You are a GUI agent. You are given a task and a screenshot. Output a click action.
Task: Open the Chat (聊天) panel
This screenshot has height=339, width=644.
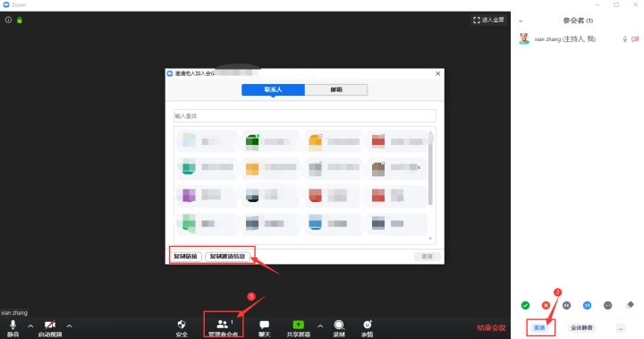(x=264, y=328)
